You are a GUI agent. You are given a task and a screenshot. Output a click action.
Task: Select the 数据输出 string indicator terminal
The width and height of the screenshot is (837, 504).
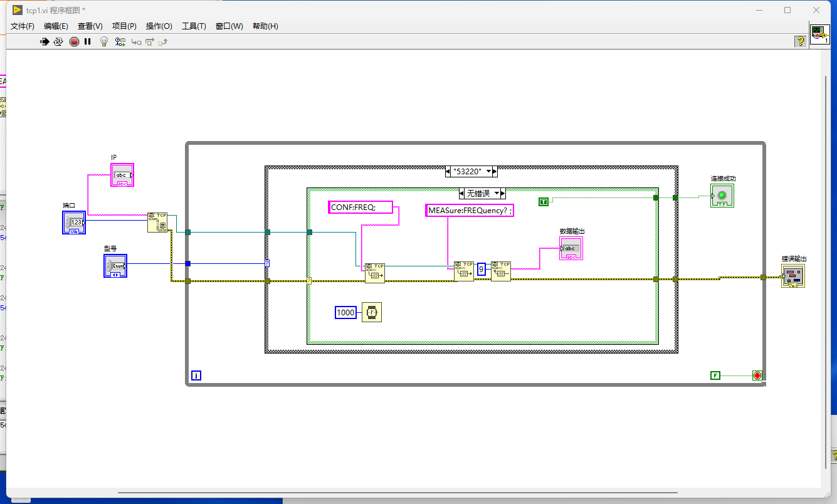pyautogui.click(x=571, y=248)
